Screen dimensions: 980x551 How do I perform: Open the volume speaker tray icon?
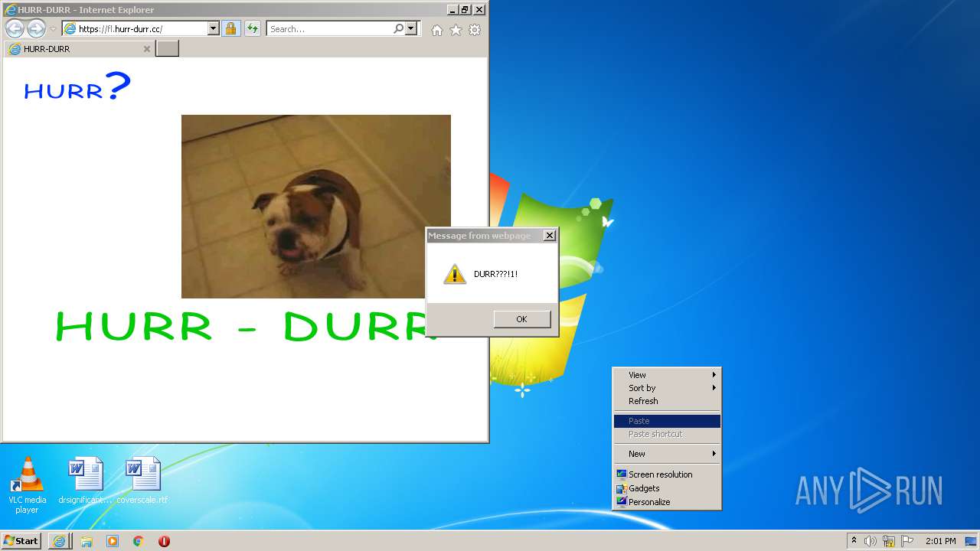[x=871, y=541]
